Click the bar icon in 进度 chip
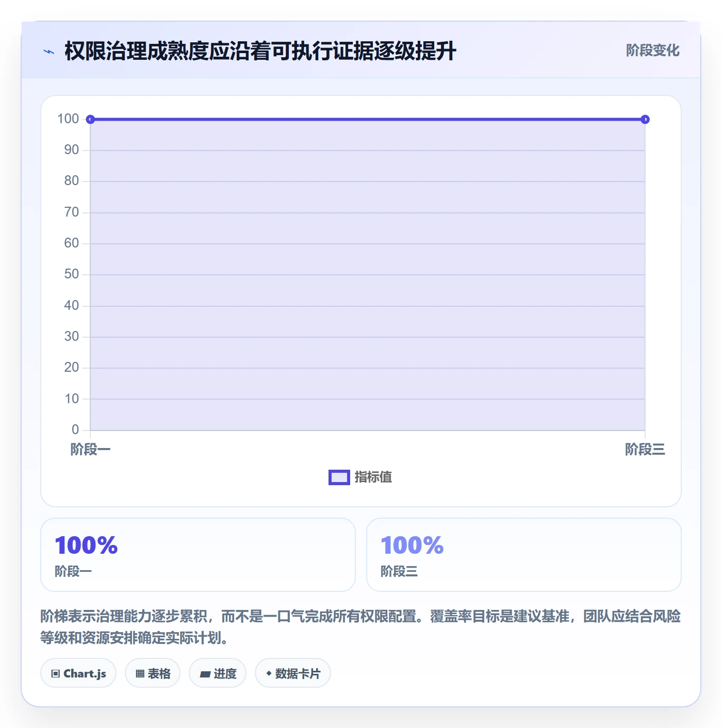This screenshot has width=722, height=728. (205, 674)
